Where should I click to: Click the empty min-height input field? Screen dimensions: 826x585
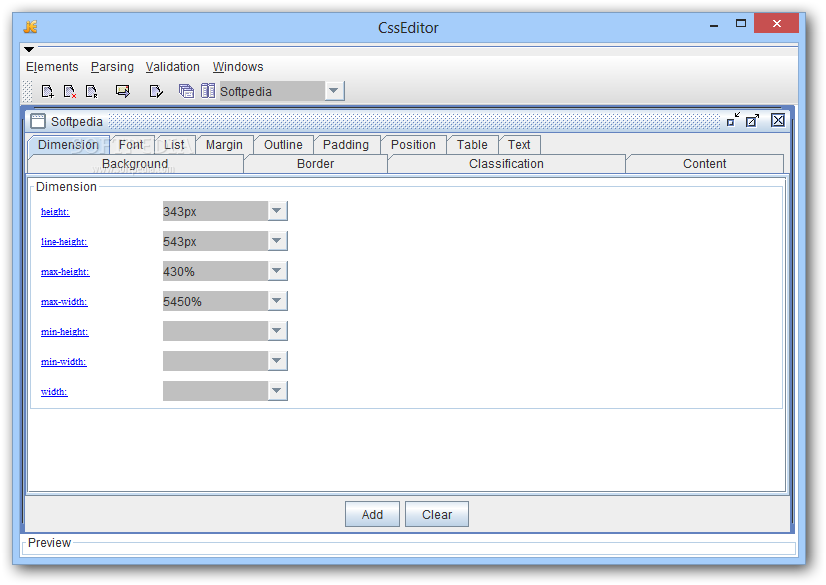[215, 331]
